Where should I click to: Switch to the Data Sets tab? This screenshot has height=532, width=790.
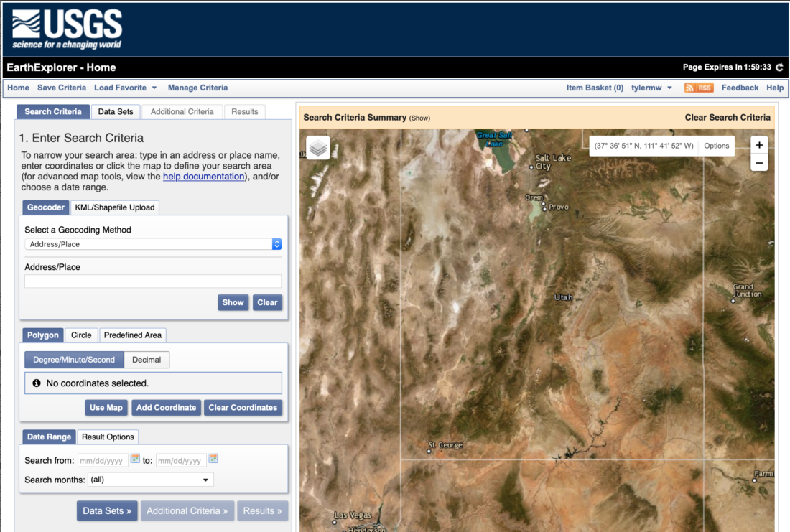tap(116, 112)
